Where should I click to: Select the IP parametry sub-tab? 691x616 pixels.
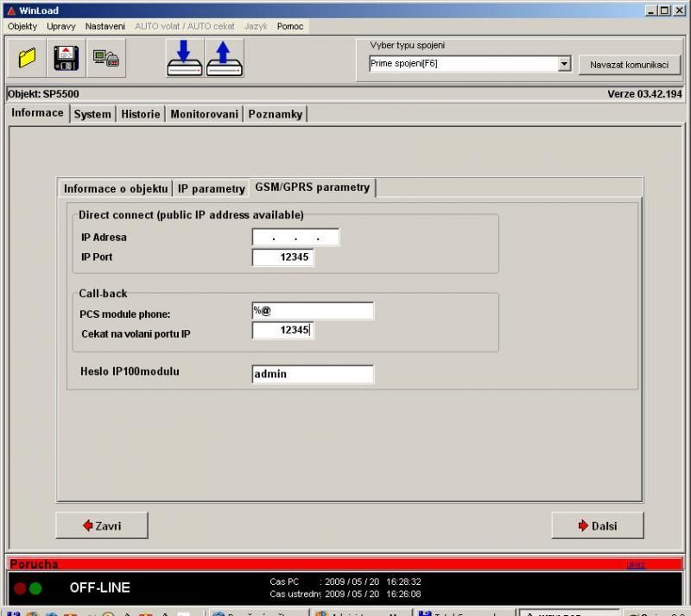point(211,188)
